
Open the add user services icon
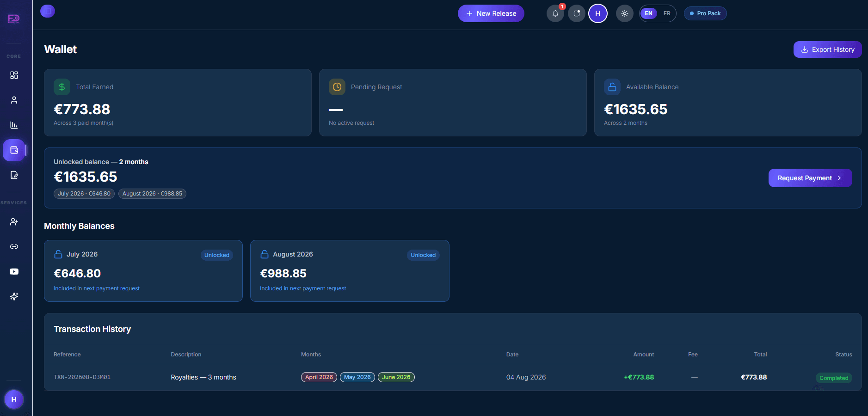[x=14, y=221]
